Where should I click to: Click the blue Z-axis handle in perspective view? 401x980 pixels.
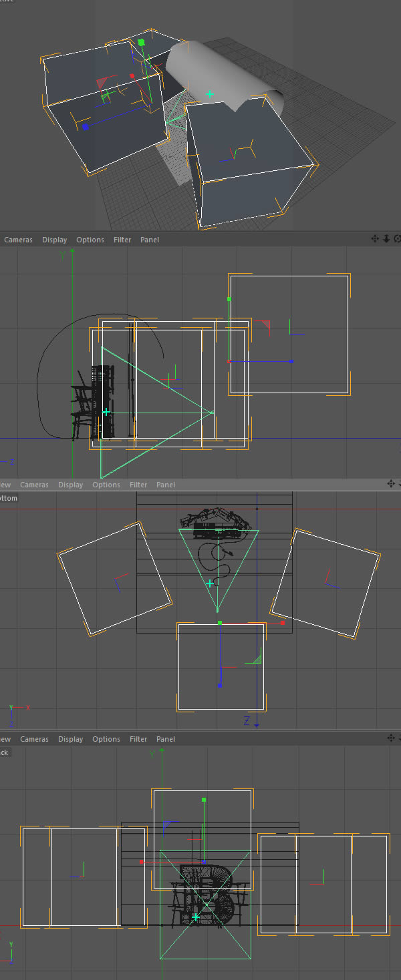click(85, 126)
